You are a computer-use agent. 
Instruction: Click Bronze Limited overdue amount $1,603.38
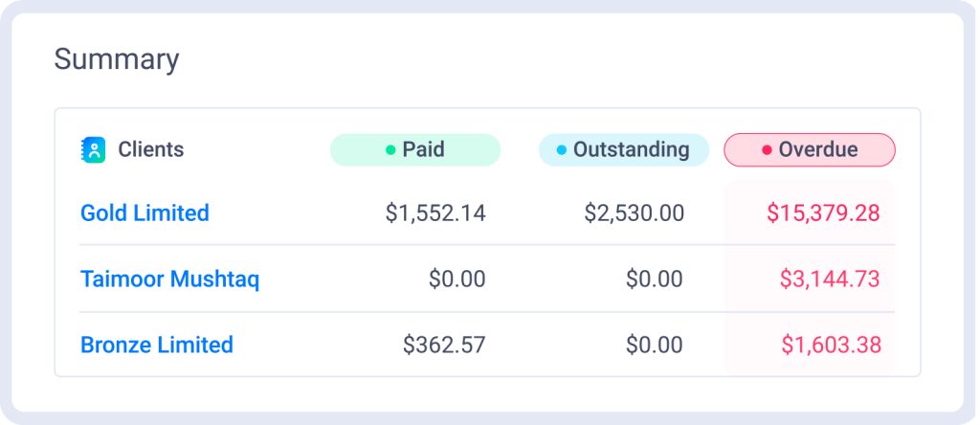[x=831, y=345]
